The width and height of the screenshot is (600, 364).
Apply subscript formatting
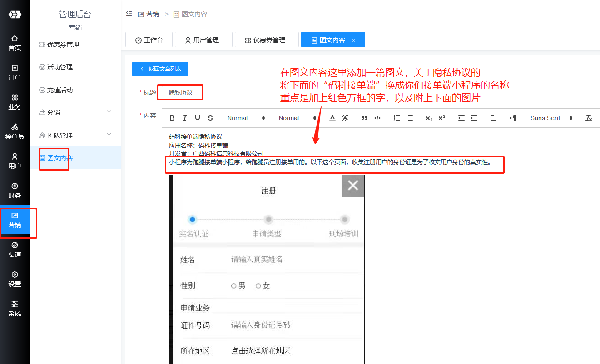click(429, 118)
